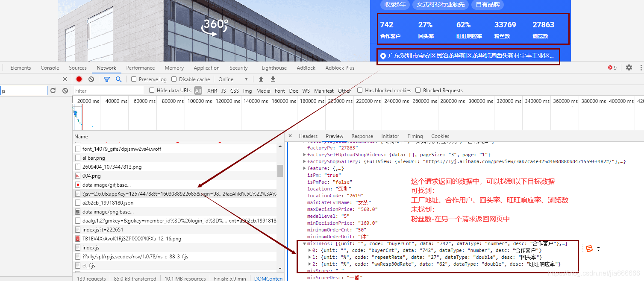The image size is (644, 281).
Task: Click Import HAR file upload arrow
Action: (x=261, y=79)
